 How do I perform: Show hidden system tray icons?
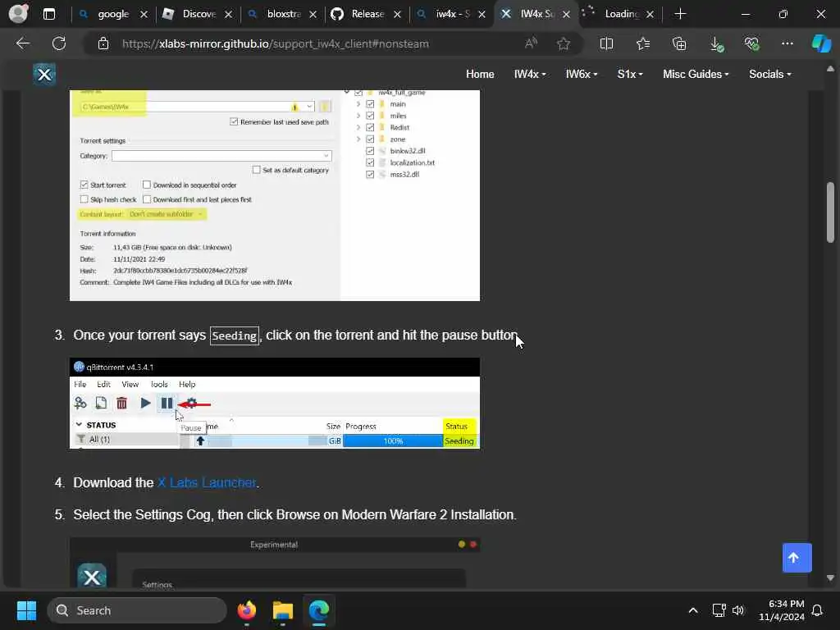(x=692, y=610)
